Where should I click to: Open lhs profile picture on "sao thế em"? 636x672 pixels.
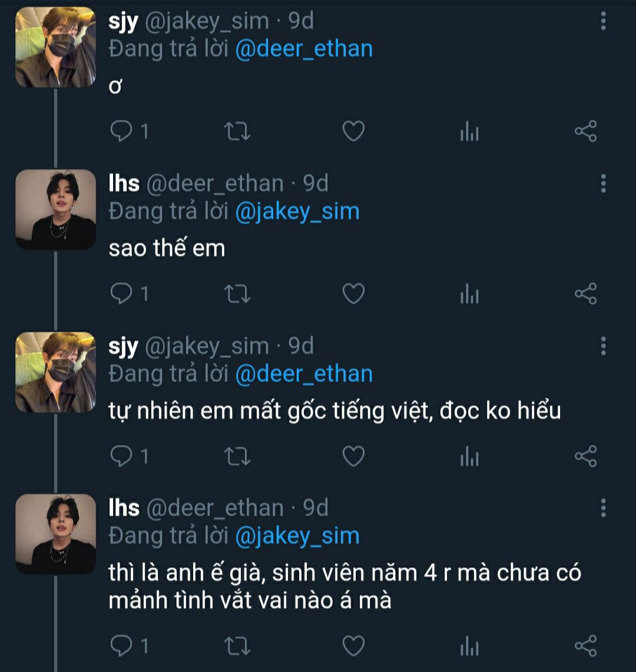click(55, 210)
